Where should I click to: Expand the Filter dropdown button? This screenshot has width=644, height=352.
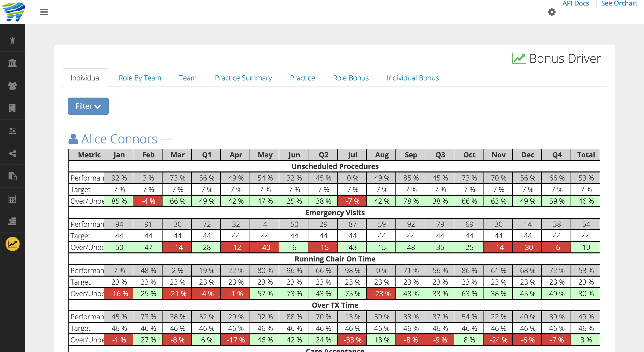[x=88, y=106]
